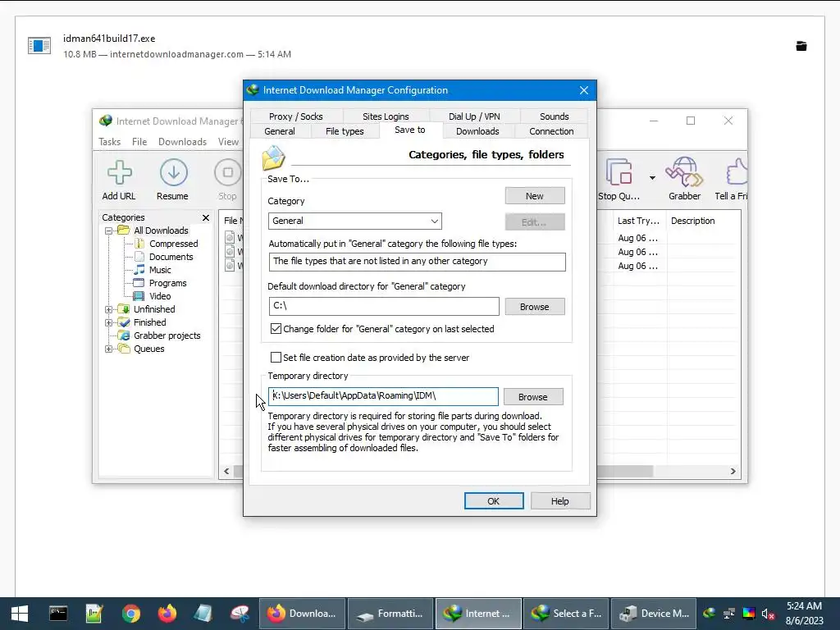This screenshot has width=840, height=630.
Task: Toggle Change folder for General category checkbox
Action: tap(276, 329)
